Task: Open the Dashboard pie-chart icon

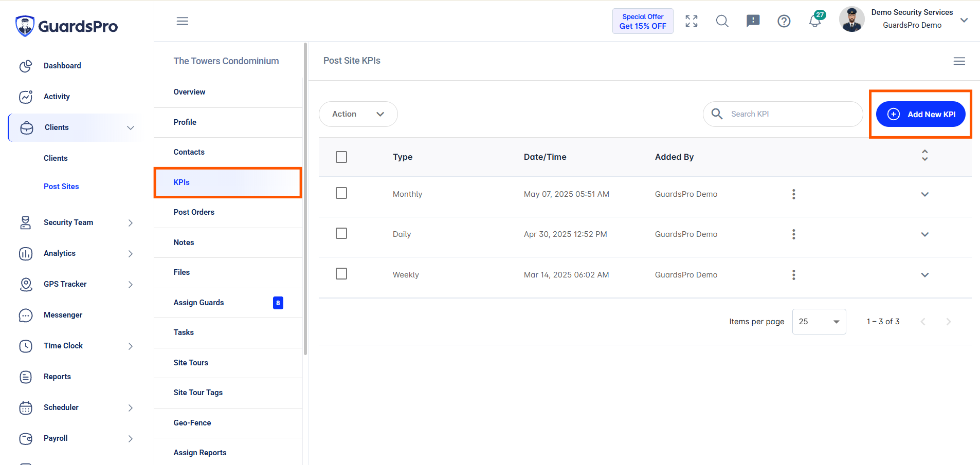Action: pos(26,66)
